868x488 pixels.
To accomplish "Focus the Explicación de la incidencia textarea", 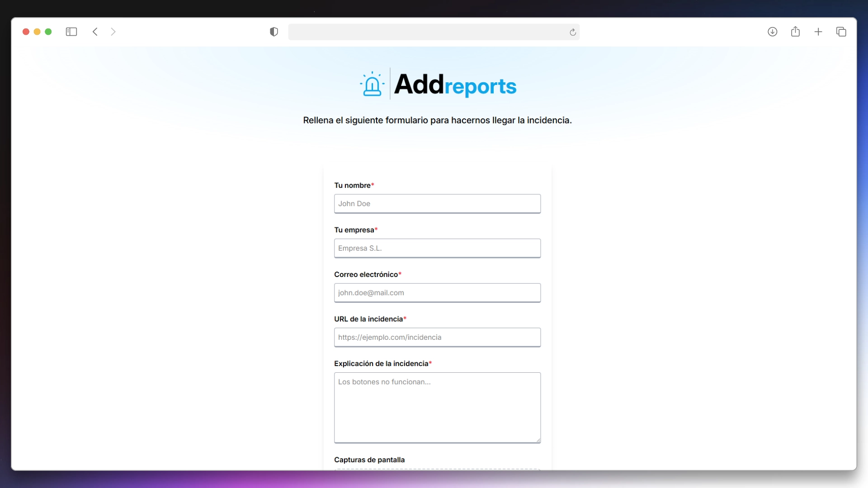I will [437, 408].
